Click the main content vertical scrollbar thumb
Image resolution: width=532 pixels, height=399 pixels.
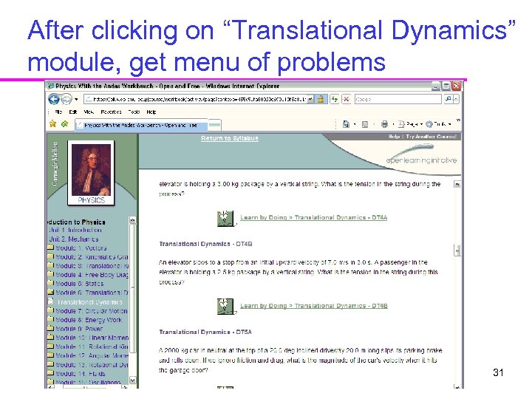click(x=457, y=250)
